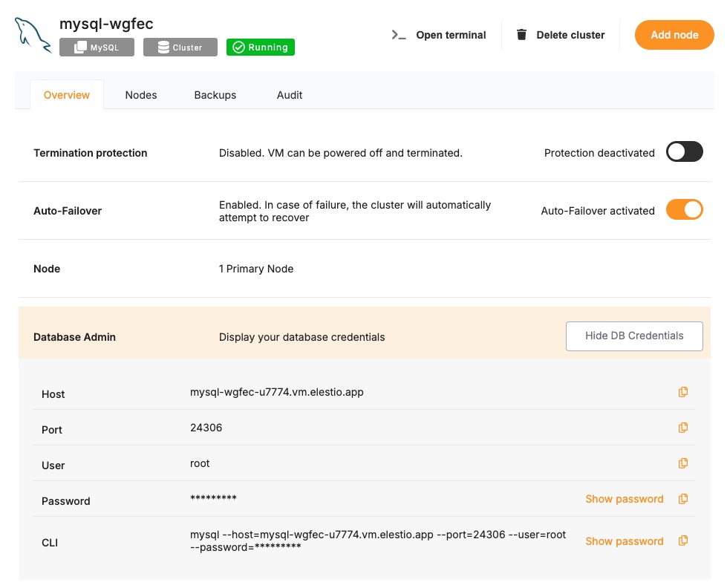
Task: Click the green Running status badge
Action: point(261,48)
